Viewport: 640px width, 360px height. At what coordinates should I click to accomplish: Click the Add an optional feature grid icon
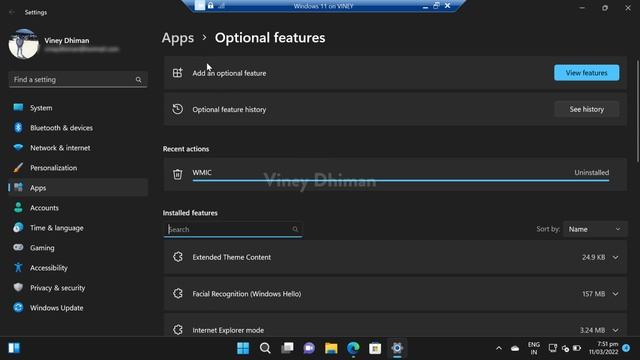(x=178, y=73)
